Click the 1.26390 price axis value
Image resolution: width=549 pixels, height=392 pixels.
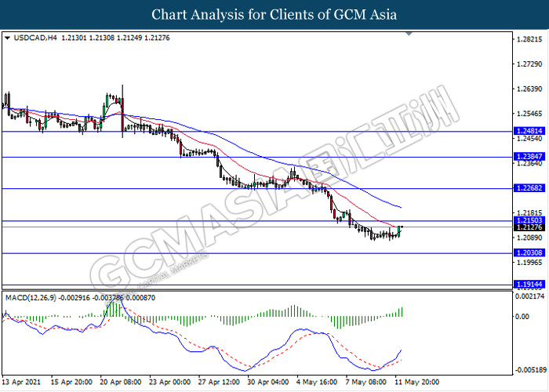529,89
